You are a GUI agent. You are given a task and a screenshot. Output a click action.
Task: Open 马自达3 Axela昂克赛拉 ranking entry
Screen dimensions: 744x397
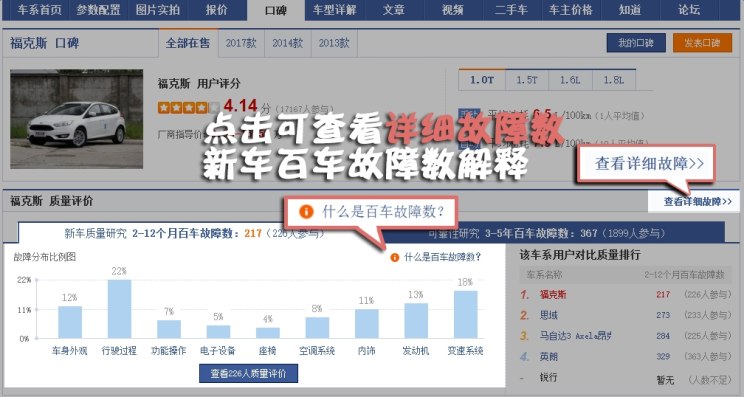click(575, 336)
